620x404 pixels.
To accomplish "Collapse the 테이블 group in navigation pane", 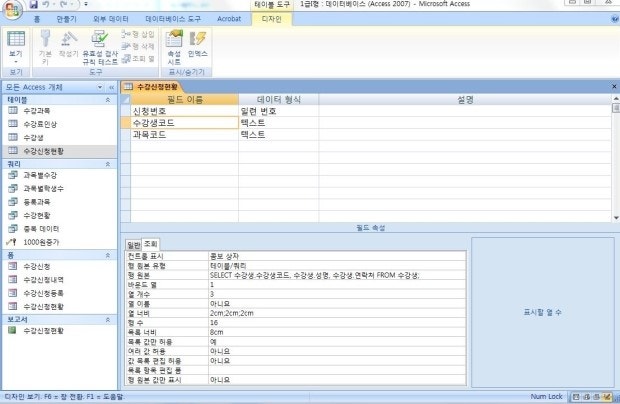I will 107,100.
